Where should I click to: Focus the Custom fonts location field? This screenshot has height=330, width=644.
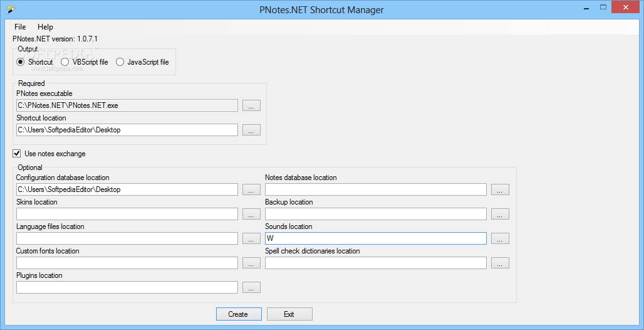coord(127,263)
